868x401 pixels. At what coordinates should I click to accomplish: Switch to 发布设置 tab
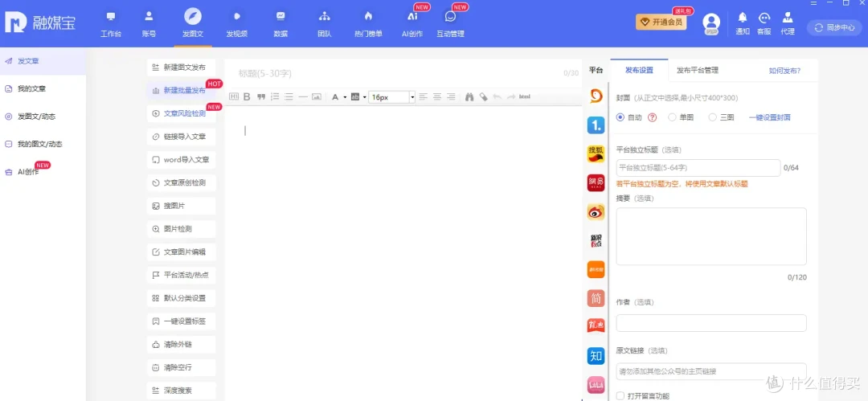[639, 71]
